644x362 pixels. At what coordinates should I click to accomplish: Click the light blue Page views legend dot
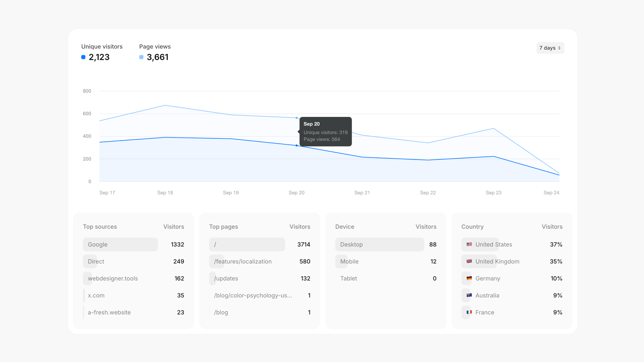(141, 57)
